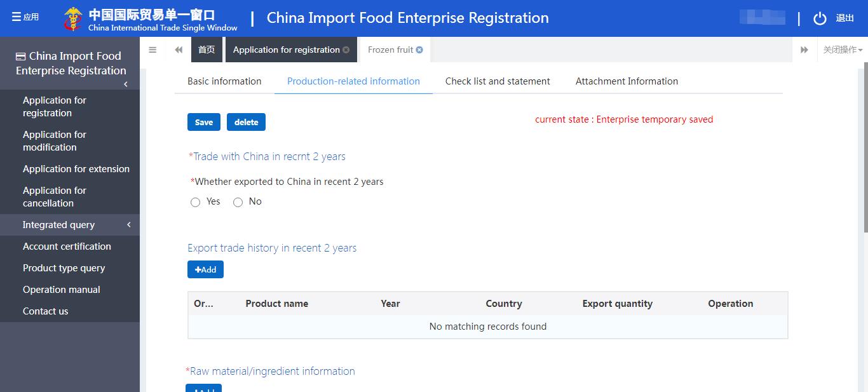The height and width of the screenshot is (392, 868).
Task: Open Application for modification in sidebar
Action: [x=55, y=141]
